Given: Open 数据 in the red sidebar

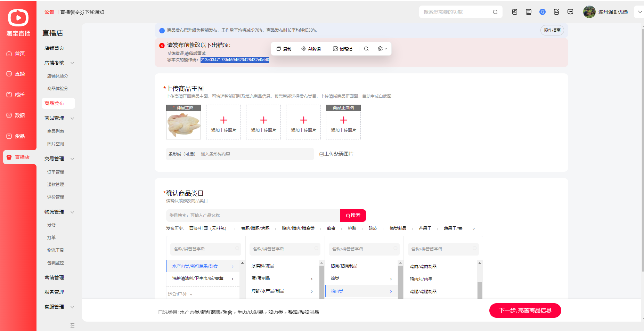Looking at the screenshot, I should 16,115.
